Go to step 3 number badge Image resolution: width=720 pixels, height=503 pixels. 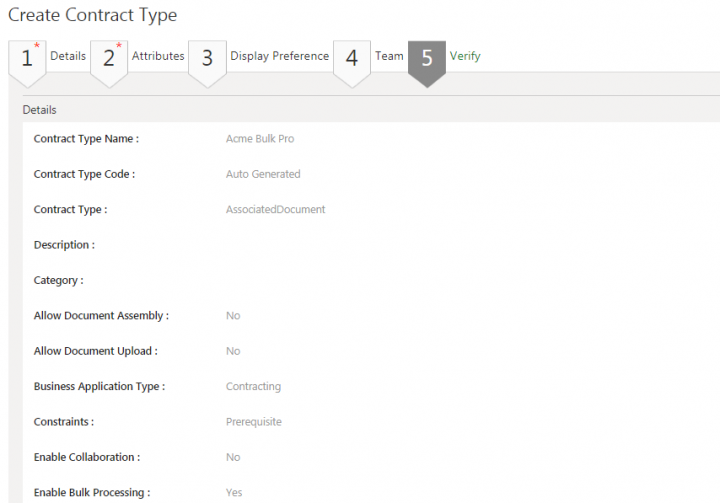[x=208, y=63]
